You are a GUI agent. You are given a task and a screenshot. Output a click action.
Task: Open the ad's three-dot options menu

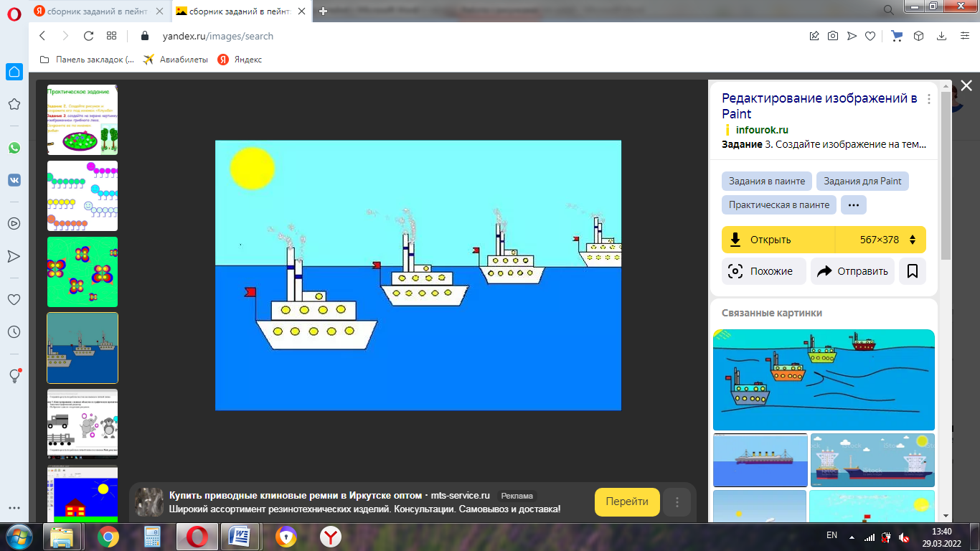[x=677, y=502]
